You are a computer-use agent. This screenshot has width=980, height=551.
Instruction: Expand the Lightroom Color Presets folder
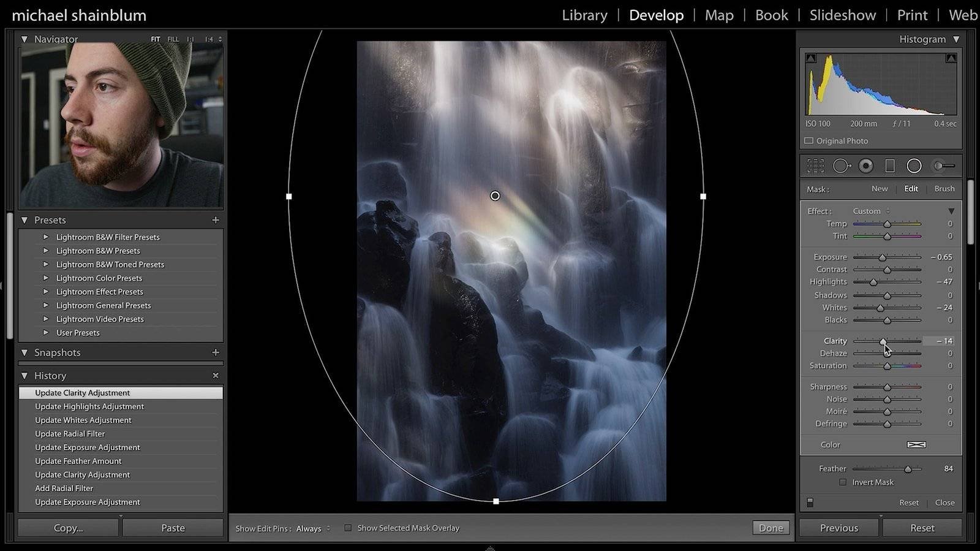coord(46,278)
